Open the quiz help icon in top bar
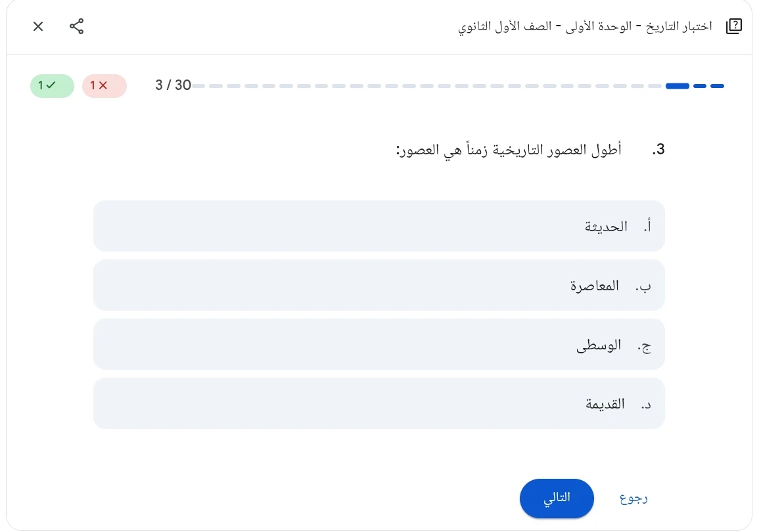761x532 pixels. tap(733, 26)
